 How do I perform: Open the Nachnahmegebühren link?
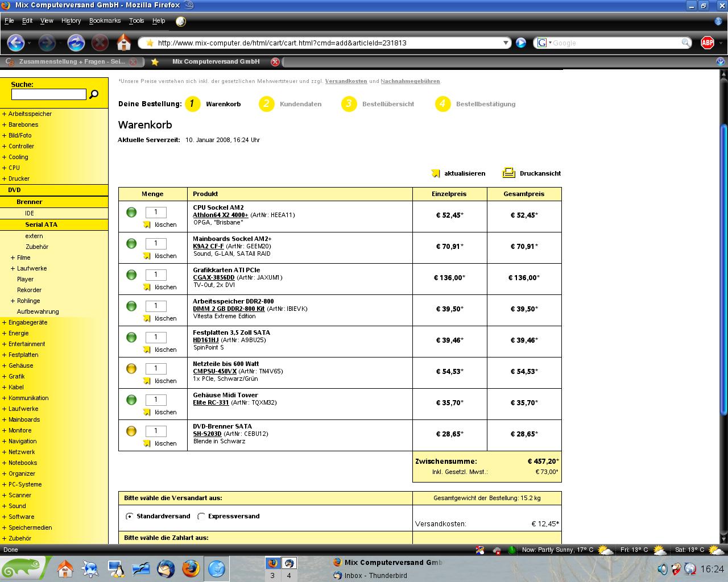coord(410,81)
